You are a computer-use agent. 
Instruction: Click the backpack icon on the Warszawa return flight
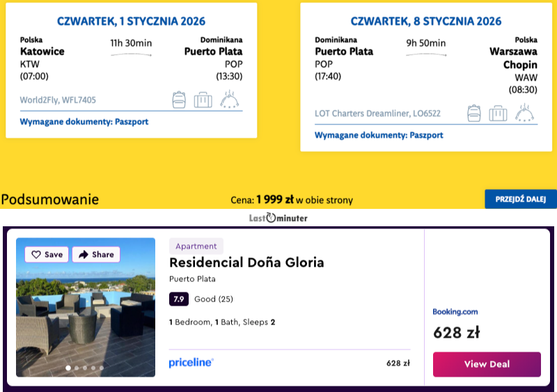click(474, 113)
